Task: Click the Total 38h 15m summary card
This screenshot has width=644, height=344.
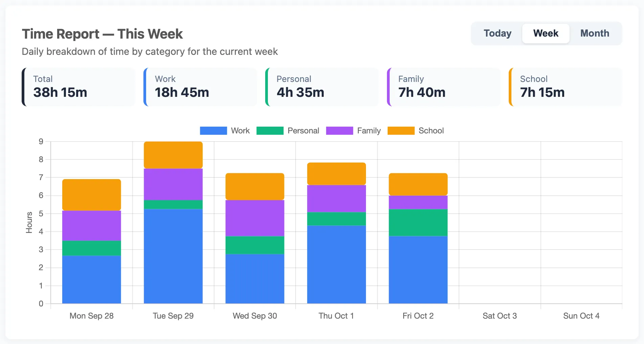Action: (x=78, y=87)
